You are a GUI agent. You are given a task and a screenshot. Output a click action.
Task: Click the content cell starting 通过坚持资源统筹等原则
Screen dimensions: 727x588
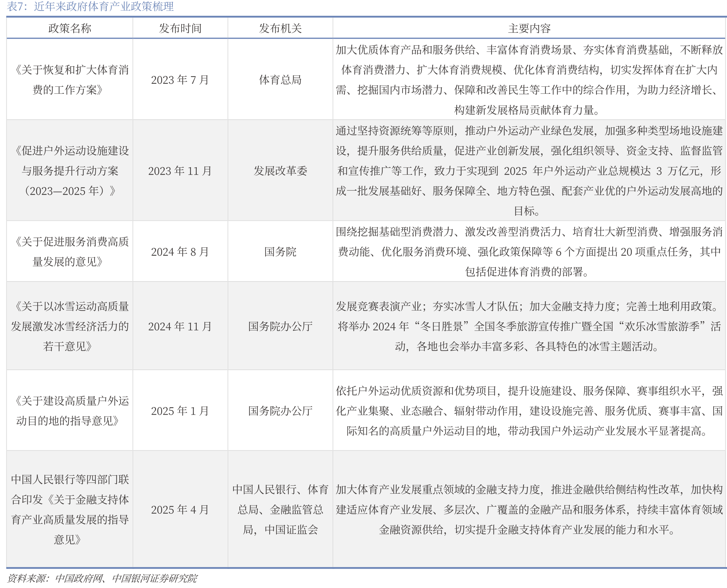click(529, 171)
